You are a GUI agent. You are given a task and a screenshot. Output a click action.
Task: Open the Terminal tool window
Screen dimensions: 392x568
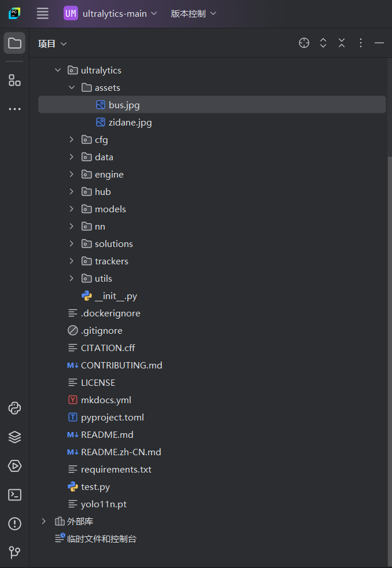14,495
